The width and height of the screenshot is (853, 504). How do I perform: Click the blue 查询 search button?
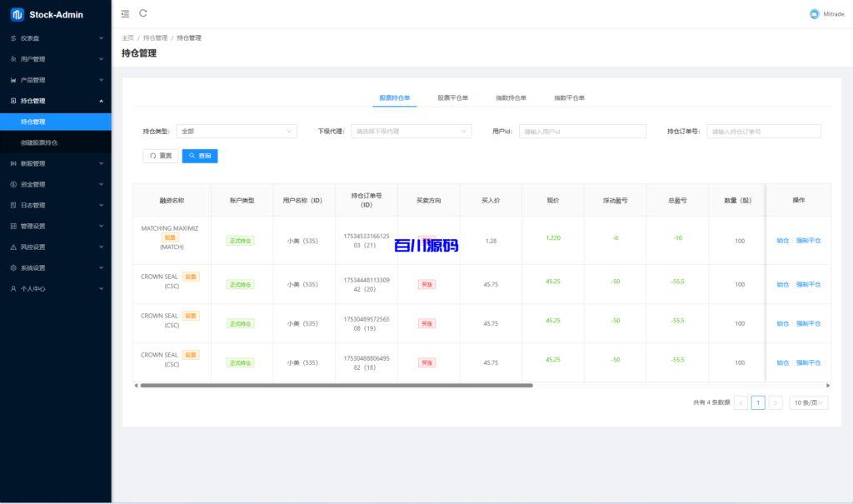pos(200,156)
